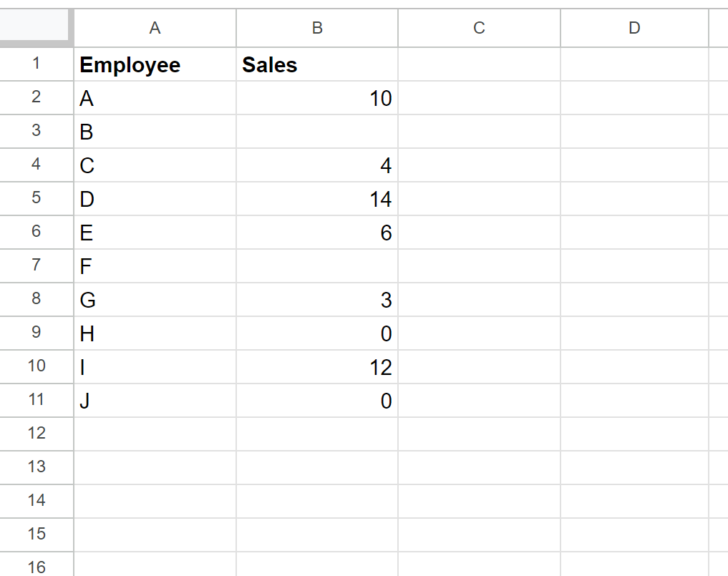Select the cell with employee J

[x=155, y=400]
